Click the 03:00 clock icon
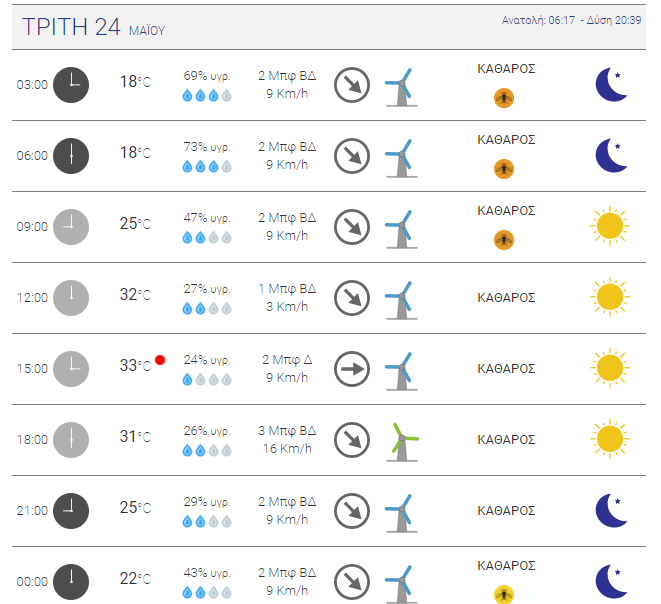661x604 pixels. 71,85
